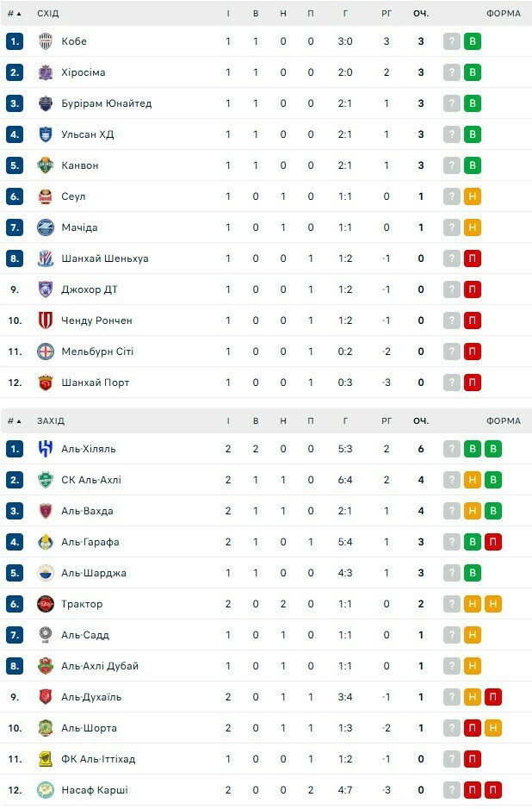532x809 pixels.
Task: Open Бурірам Юнайтед team page
Action: (x=106, y=103)
